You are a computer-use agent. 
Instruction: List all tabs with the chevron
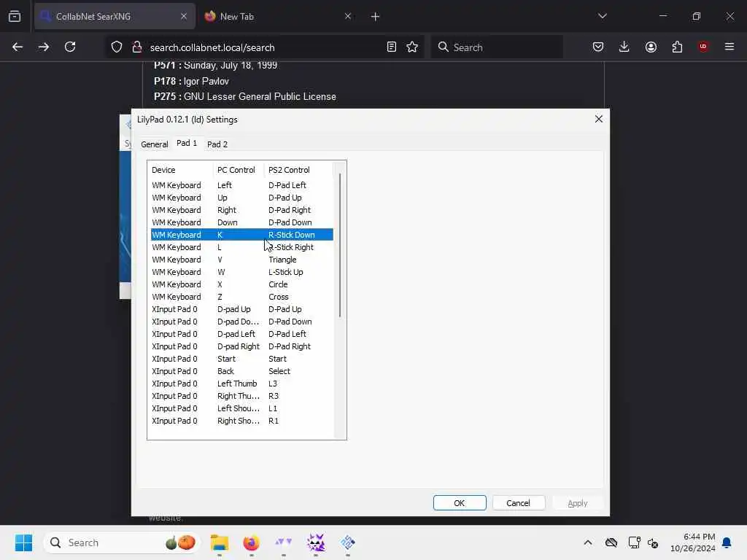click(x=602, y=16)
